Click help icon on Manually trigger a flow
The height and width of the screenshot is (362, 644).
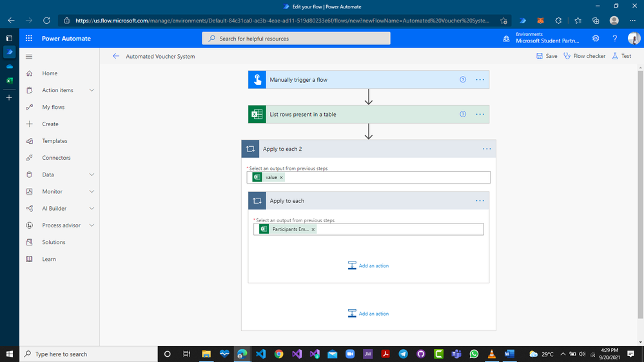463,80
